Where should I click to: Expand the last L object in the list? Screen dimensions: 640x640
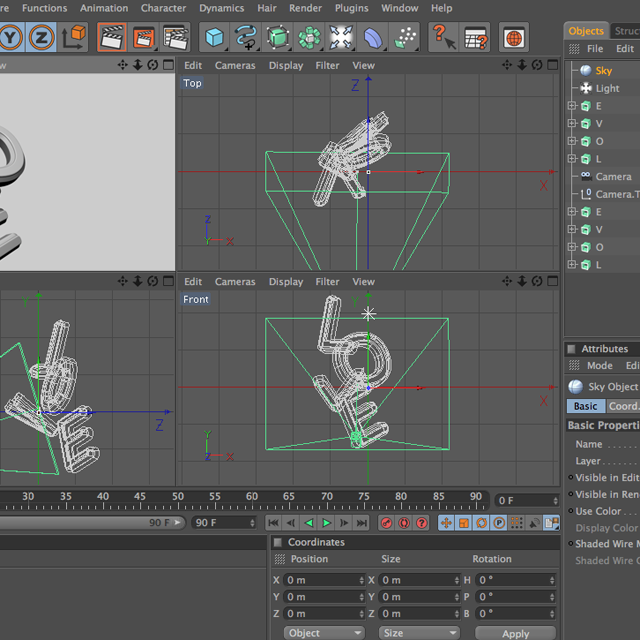point(572,264)
